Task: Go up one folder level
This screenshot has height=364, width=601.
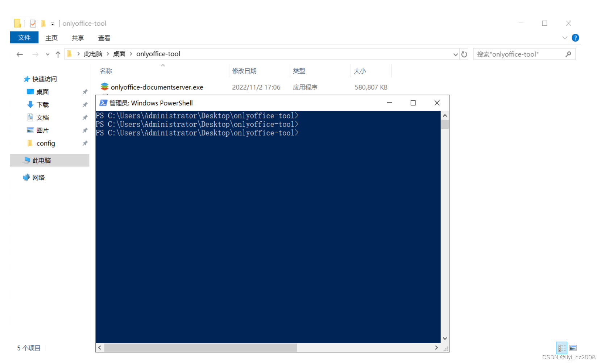Action: [58, 54]
